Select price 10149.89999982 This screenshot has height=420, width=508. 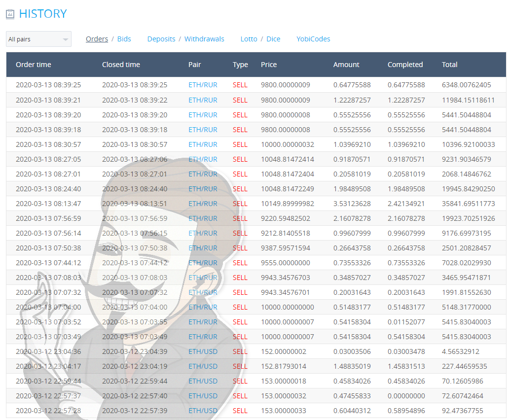coord(288,204)
